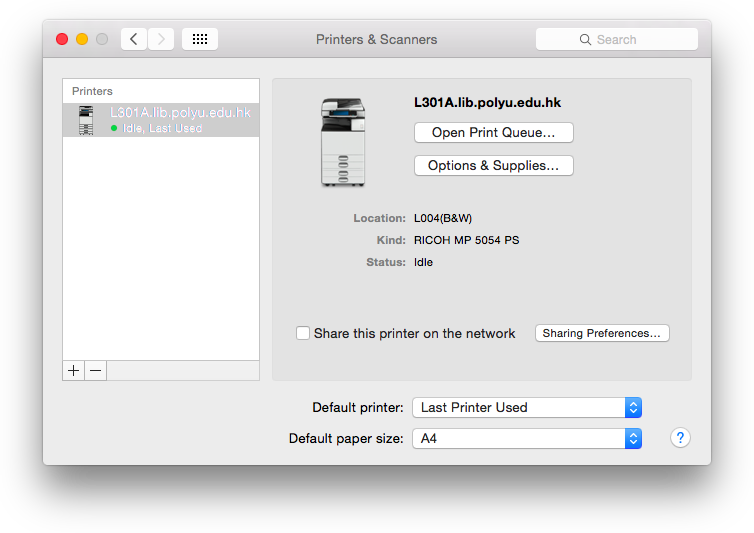The height and width of the screenshot is (533, 754).
Task: Show all preferences grid icon
Action: tap(200, 39)
